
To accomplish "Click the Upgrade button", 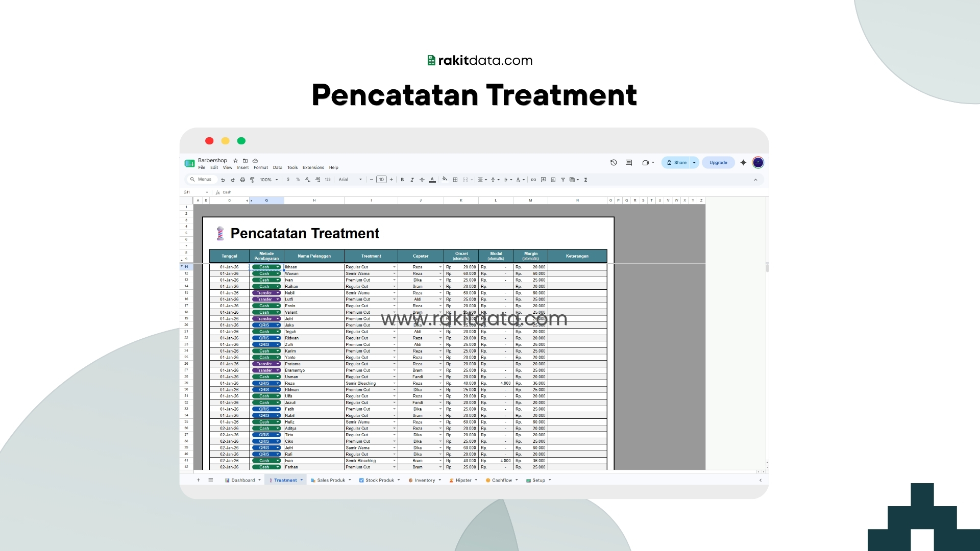I will [x=718, y=163].
